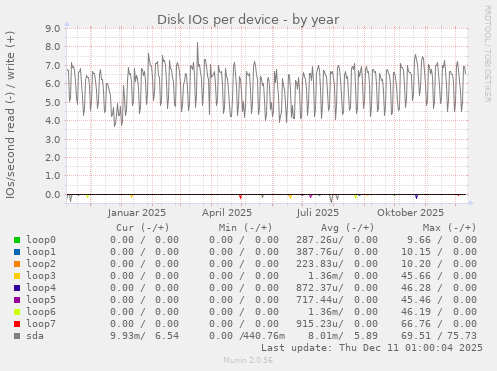497x371 pixels.
Task: Click the dark blue loop4 legend swatch
Action: coord(17,288)
